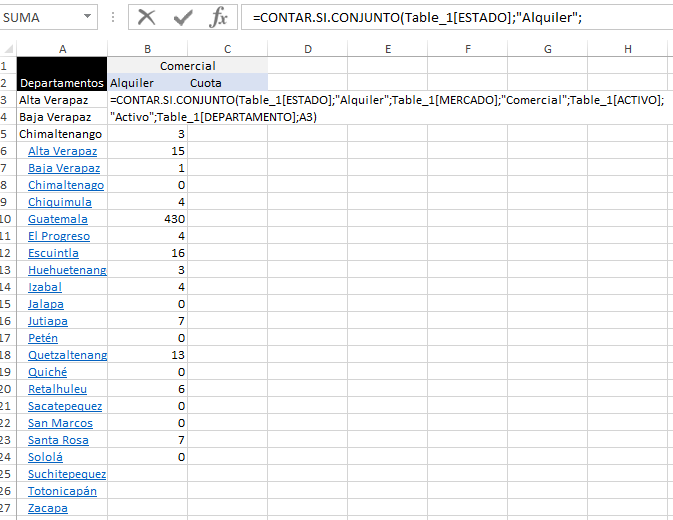Image resolution: width=673 pixels, height=520 pixels.
Task: Select the cell containing 430
Action: click(x=147, y=219)
